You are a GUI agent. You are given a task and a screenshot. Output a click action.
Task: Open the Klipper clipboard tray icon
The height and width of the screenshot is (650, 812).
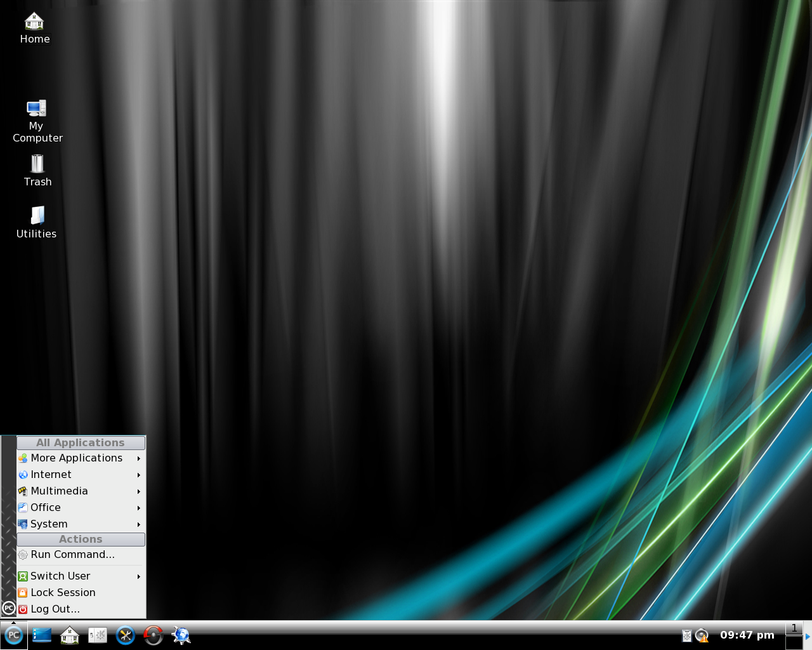coord(686,635)
